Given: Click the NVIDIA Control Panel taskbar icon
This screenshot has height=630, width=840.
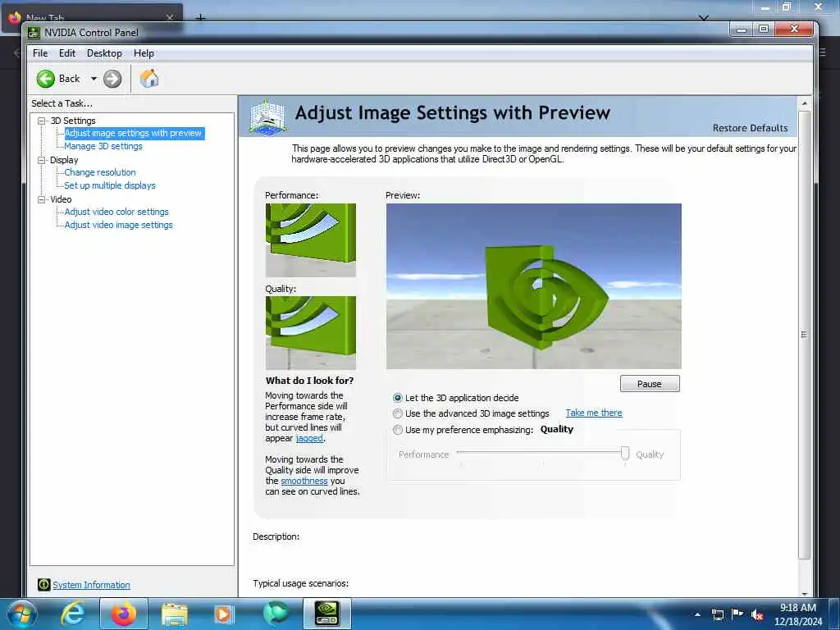Looking at the screenshot, I should [x=326, y=614].
